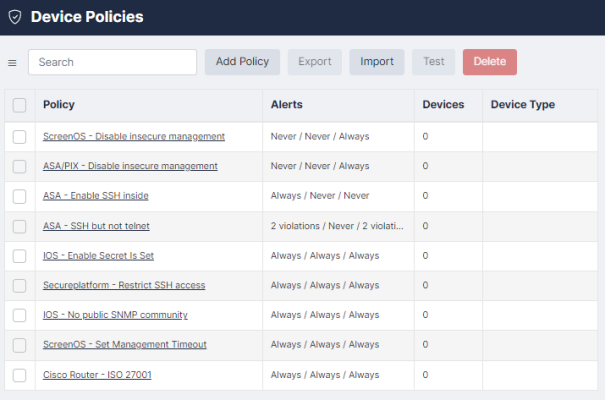Sort by the Policy column header
Screen dimensions: 605x400
(x=59, y=105)
